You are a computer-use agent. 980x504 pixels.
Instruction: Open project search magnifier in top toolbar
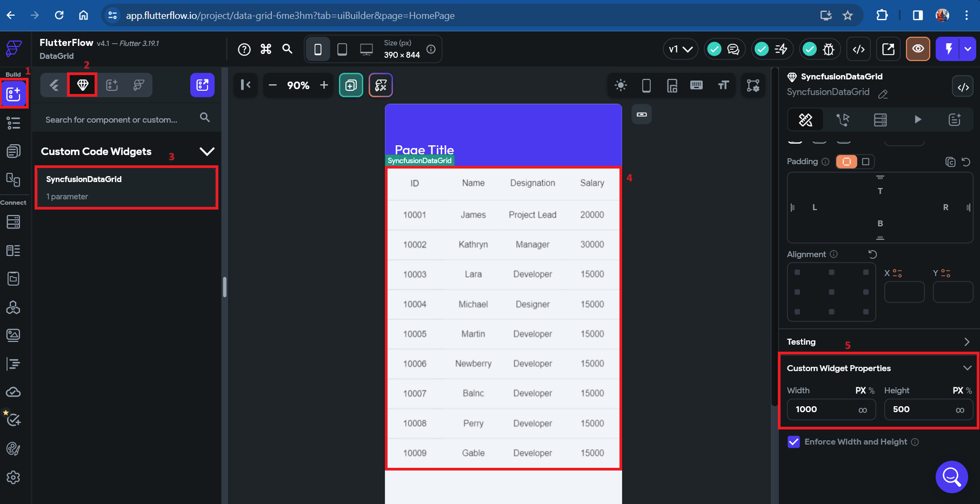[288, 49]
